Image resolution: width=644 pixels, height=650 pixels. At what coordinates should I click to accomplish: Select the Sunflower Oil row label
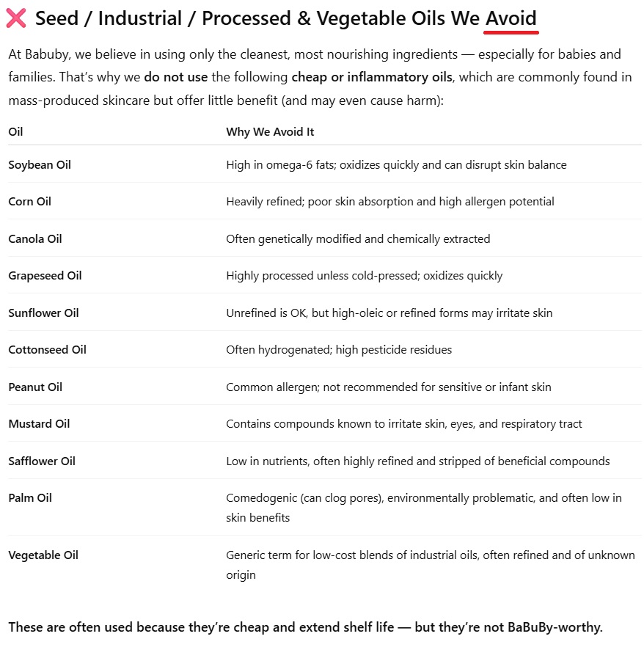pos(43,313)
